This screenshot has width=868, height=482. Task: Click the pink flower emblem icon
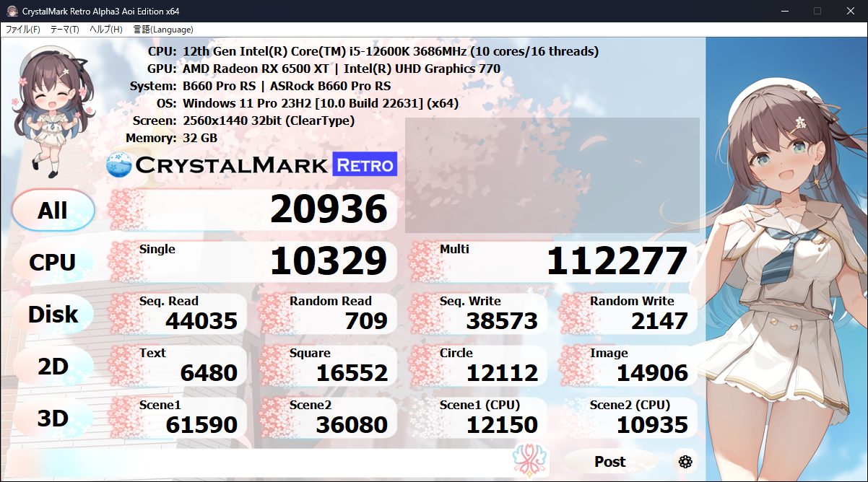pyautogui.click(x=530, y=462)
